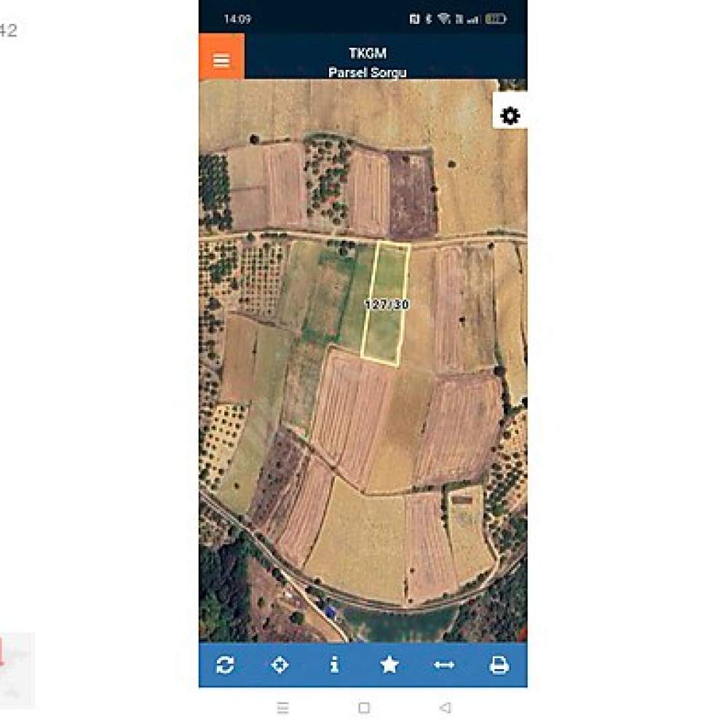This screenshot has height=728, width=728.
Task: Tap the battery indicator in status bar
Action: tap(495, 19)
